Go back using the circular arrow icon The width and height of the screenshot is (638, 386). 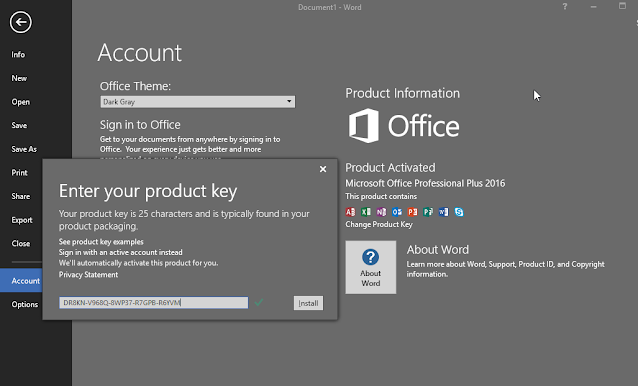(x=21, y=22)
